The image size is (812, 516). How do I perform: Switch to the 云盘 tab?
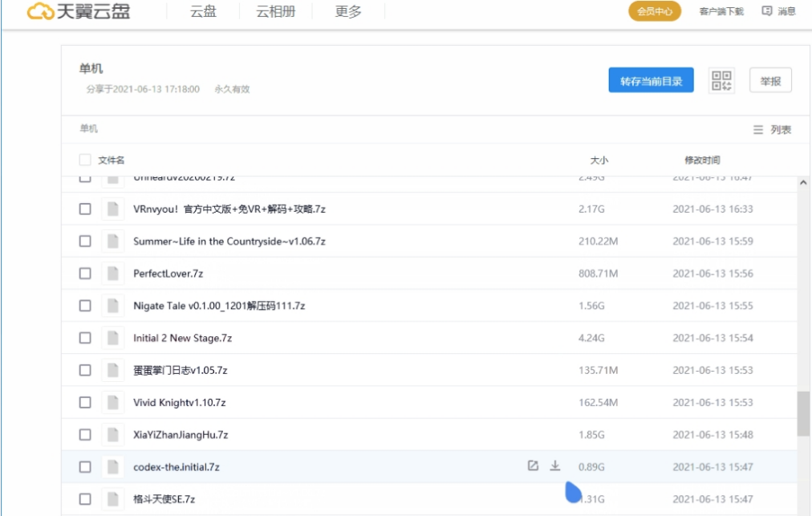(203, 12)
